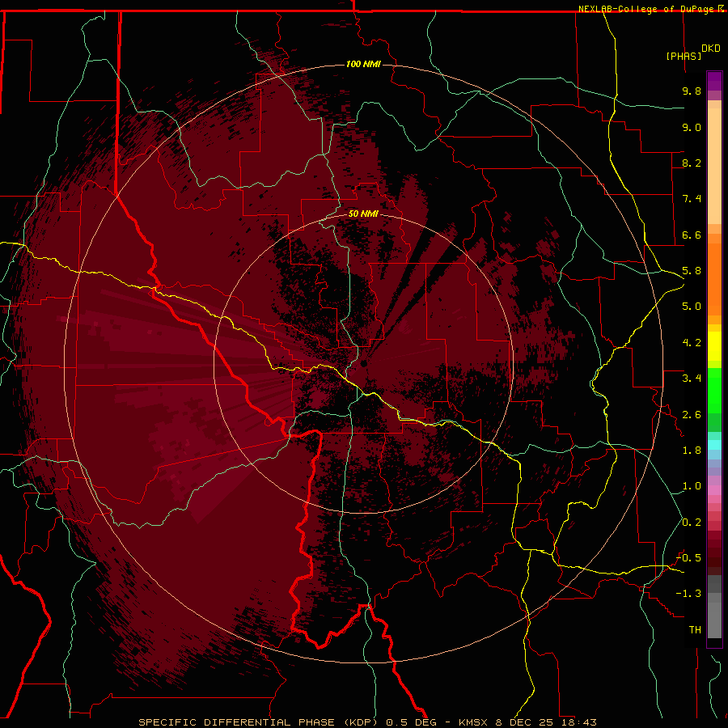Click the long orange segment of the color bar

(x=714, y=280)
